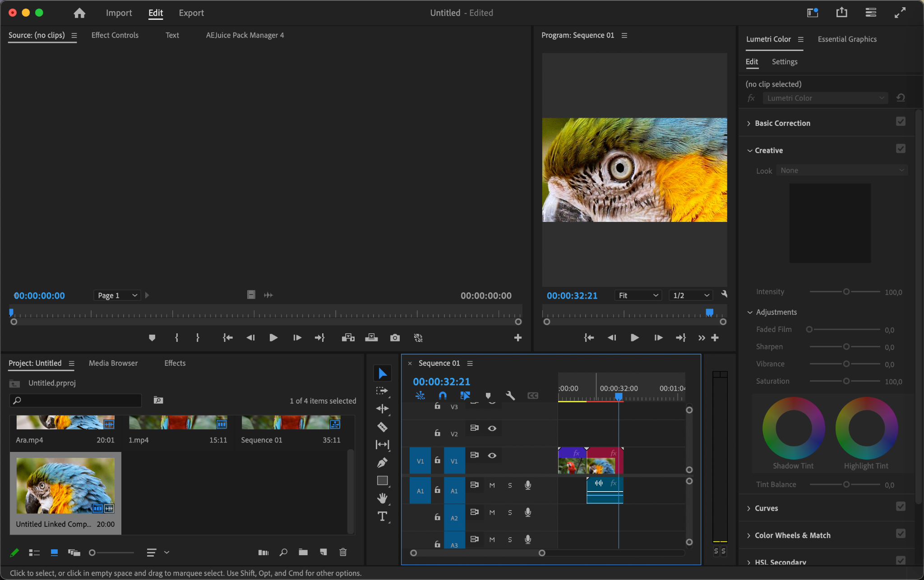Expand the Curves section
Screen dimensions: 924x580
coord(766,508)
